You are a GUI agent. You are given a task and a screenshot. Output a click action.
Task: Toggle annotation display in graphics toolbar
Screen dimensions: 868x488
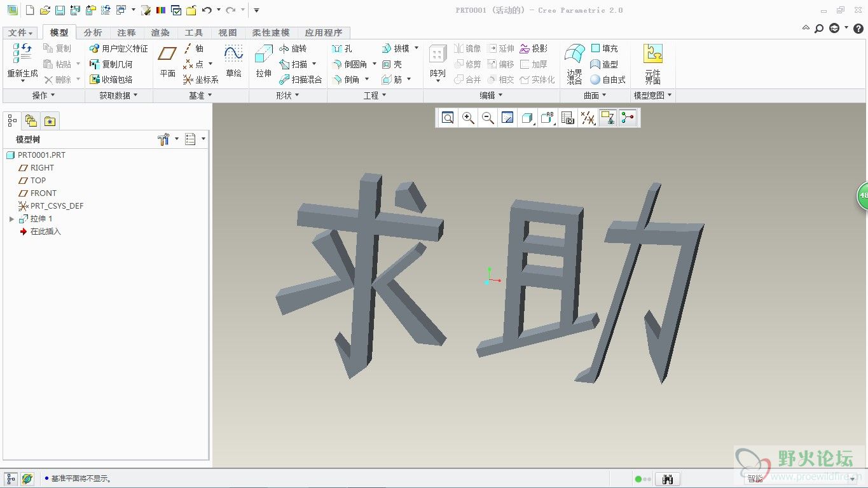pyautogui.click(x=608, y=118)
